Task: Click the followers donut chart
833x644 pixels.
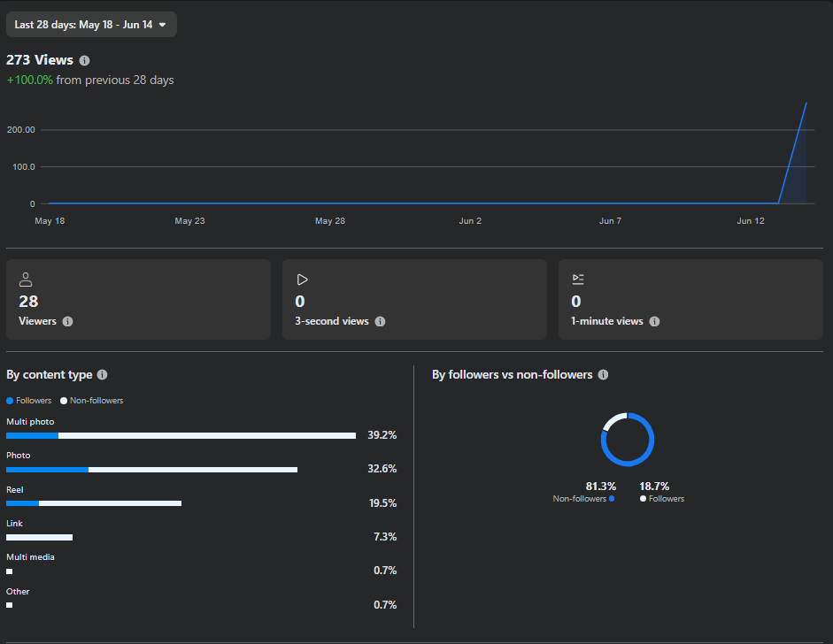Action: [x=628, y=440]
